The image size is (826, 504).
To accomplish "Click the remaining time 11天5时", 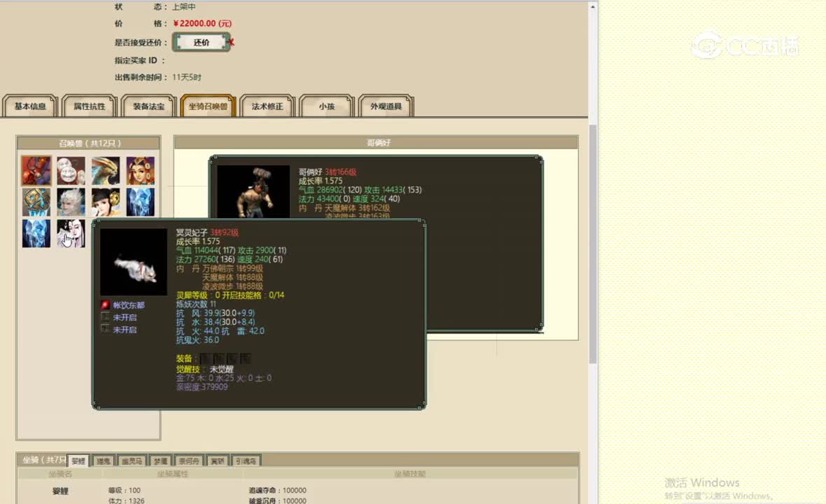I will click(186, 78).
